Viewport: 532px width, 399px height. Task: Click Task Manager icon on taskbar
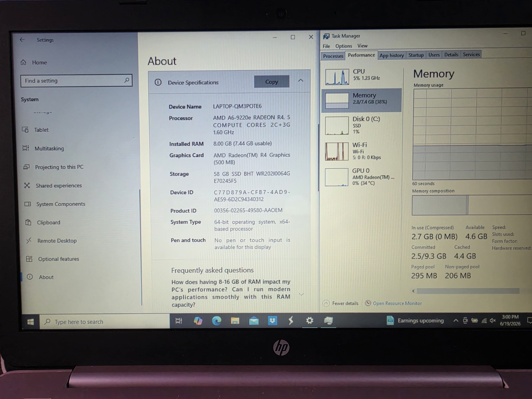(x=328, y=321)
